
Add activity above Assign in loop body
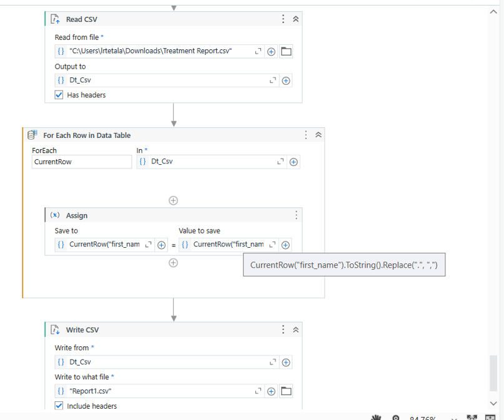pyautogui.click(x=174, y=200)
